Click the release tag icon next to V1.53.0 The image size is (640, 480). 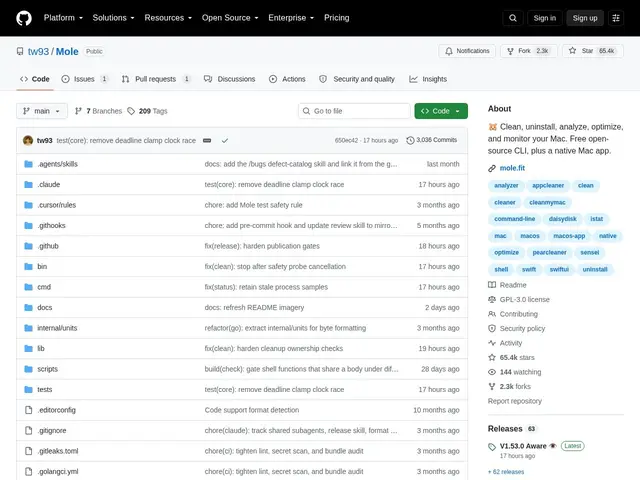coord(492,447)
